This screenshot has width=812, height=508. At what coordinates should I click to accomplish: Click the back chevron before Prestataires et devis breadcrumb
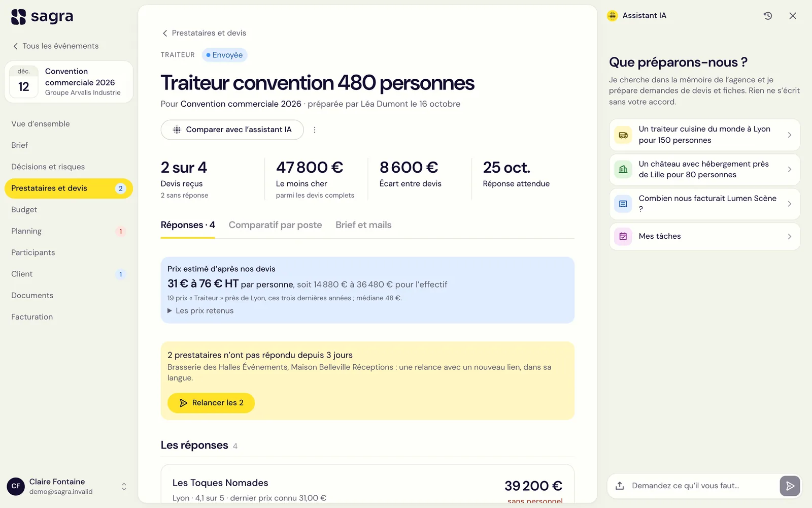[165, 34]
